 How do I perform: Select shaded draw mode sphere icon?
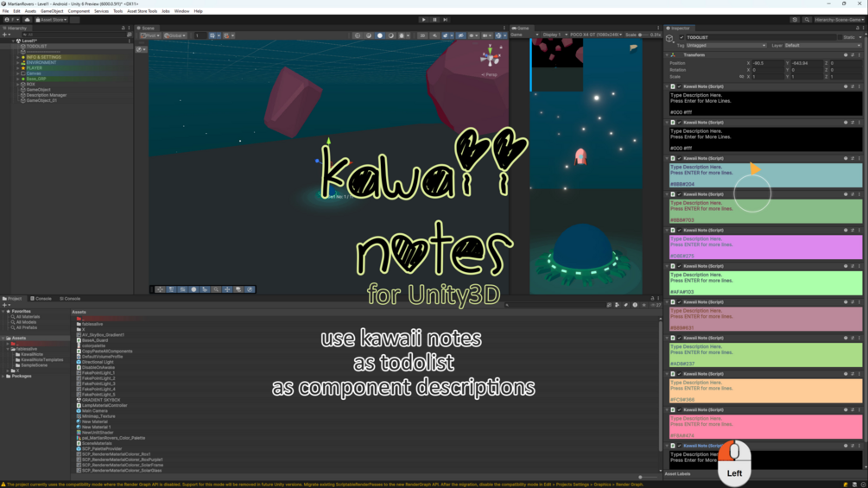[x=380, y=35]
